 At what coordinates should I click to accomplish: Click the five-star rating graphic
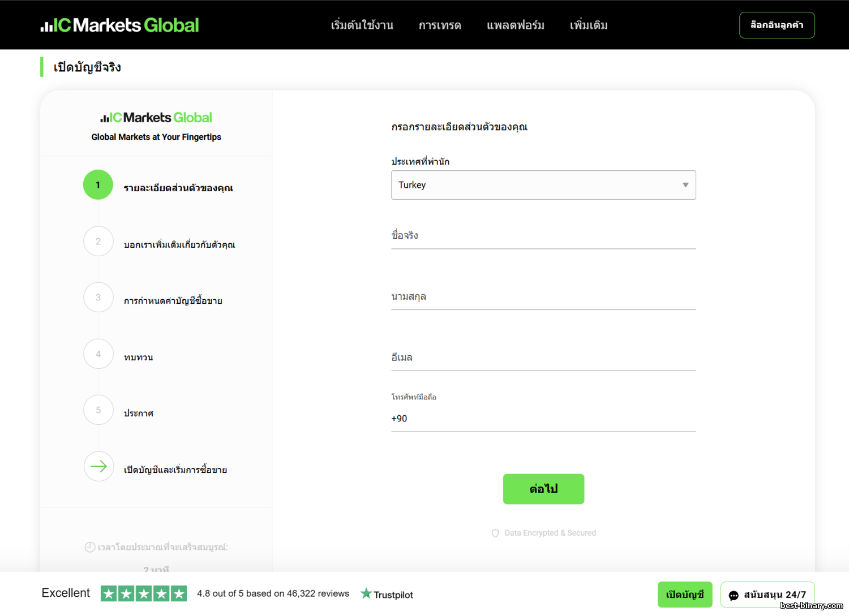click(144, 593)
